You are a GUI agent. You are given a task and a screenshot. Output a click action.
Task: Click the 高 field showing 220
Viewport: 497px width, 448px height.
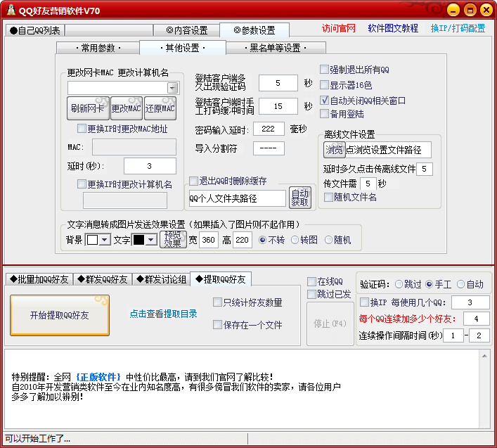pos(242,240)
